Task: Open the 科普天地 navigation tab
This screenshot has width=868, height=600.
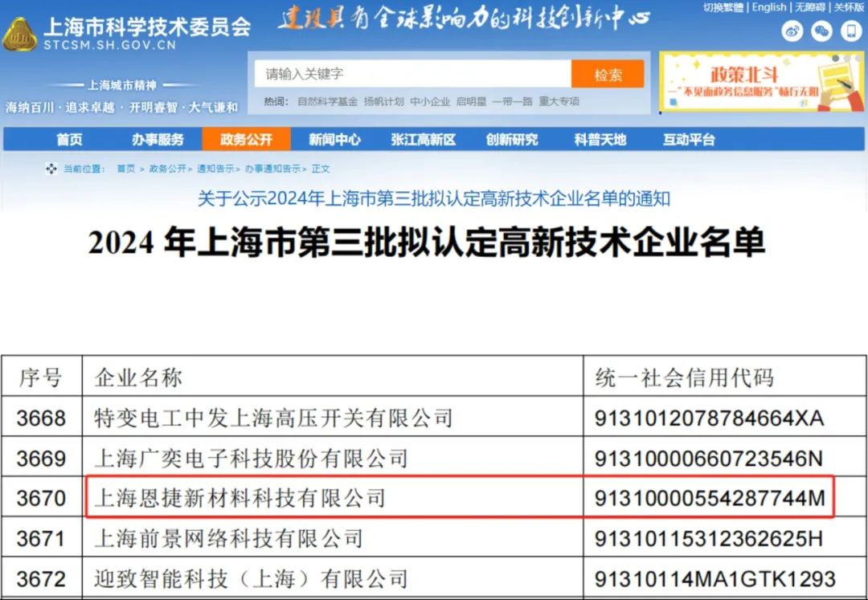Action: coord(600,140)
